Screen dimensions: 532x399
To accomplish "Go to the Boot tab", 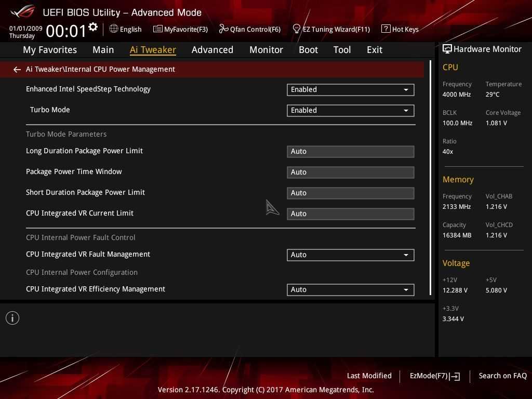I will click(308, 50).
